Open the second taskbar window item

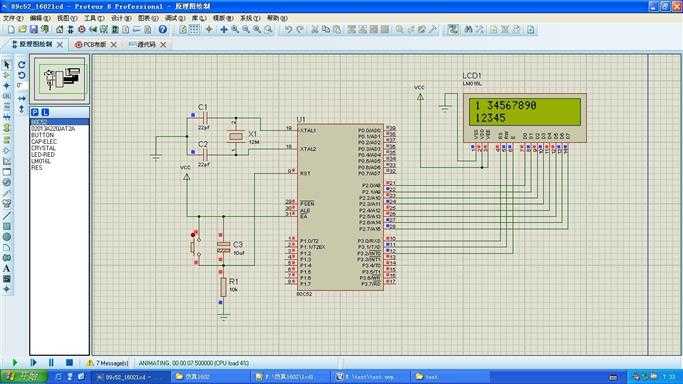coord(210,377)
